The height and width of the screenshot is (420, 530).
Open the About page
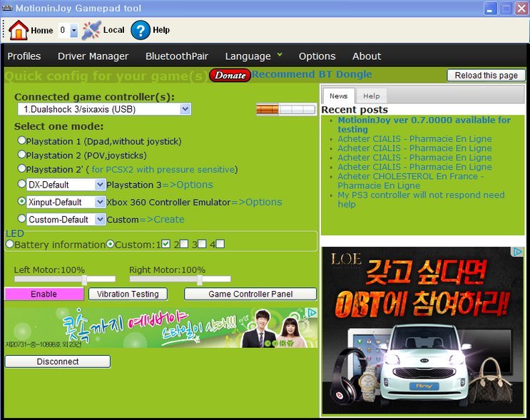[x=367, y=56]
